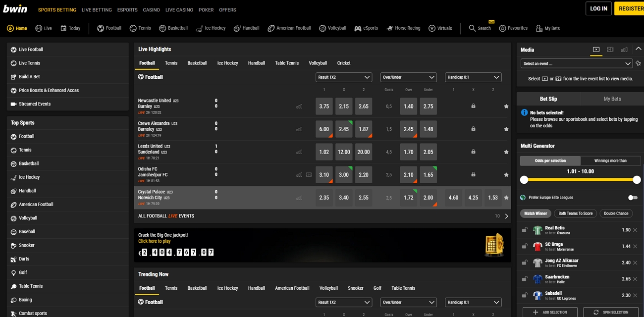Open Today calendar icon in sports bar

(63, 28)
